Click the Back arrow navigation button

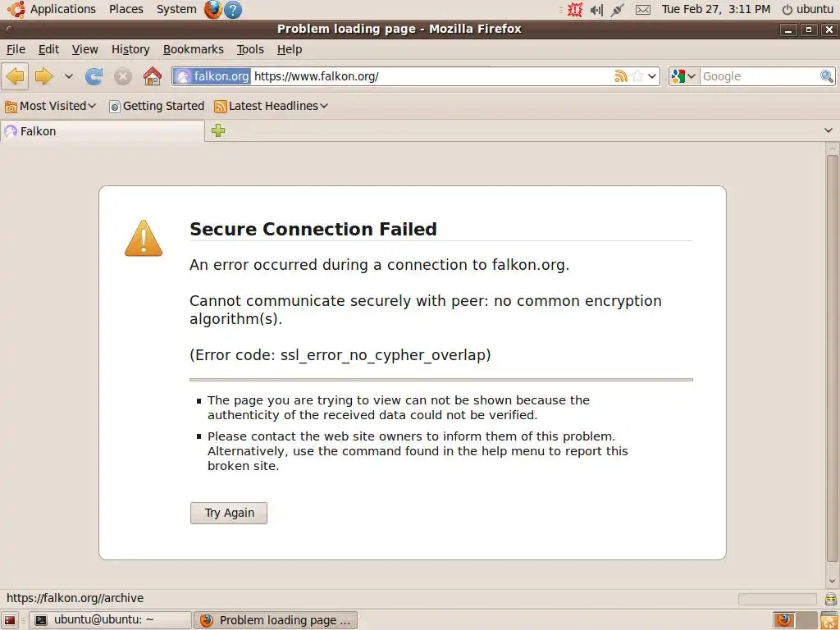pyautogui.click(x=15, y=76)
